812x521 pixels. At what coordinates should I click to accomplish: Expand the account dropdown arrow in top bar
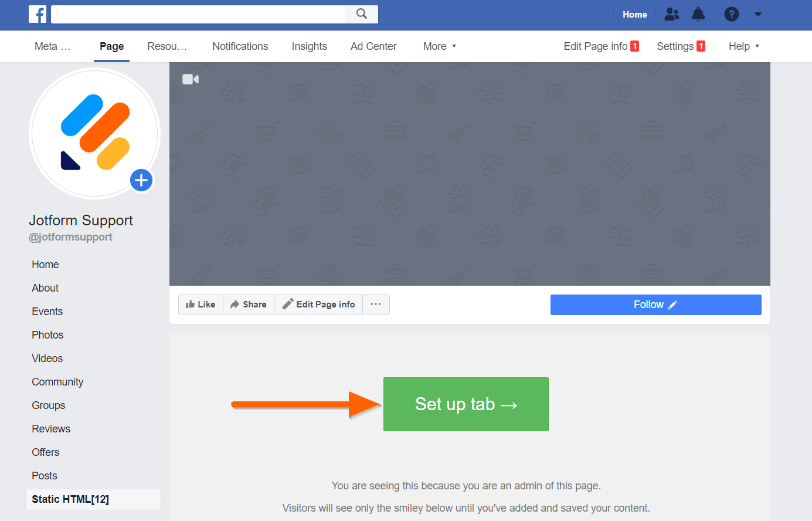(758, 14)
